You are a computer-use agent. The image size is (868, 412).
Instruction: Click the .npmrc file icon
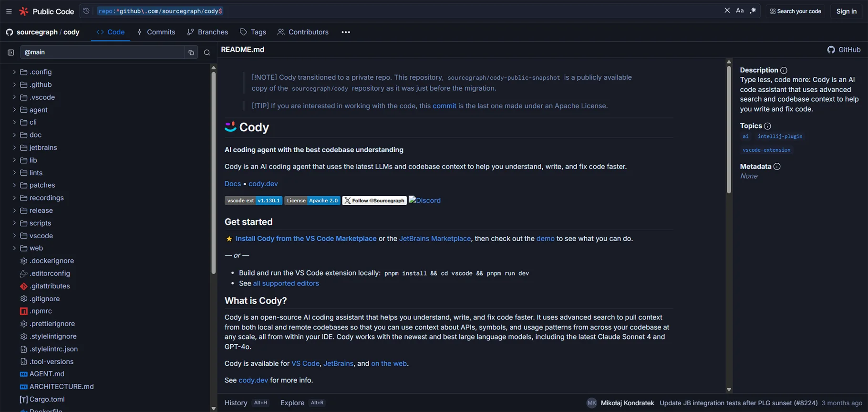tap(23, 311)
